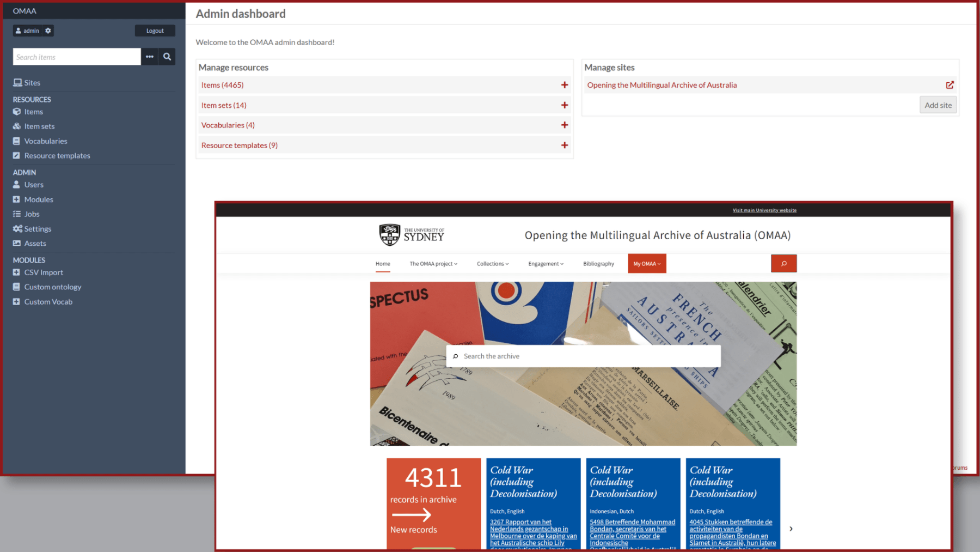This screenshot has height=552, width=980.
Task: Go to Home tab on OMAA site
Action: [x=383, y=264]
